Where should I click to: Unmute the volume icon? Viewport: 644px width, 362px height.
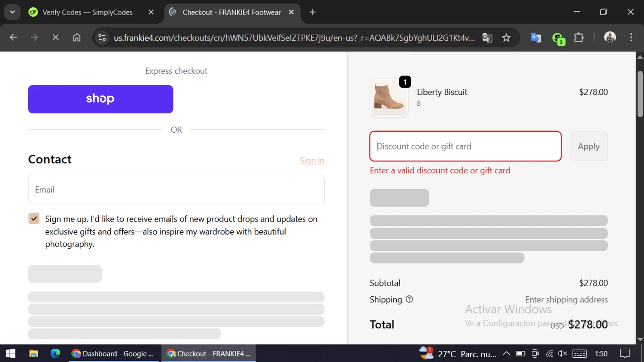click(x=562, y=353)
